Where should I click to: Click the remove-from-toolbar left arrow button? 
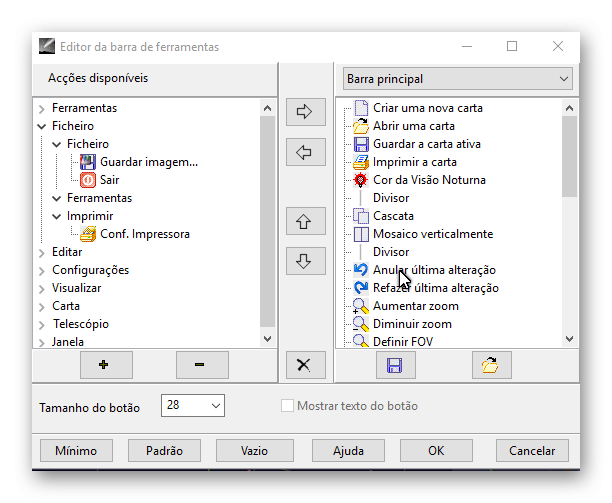(x=306, y=152)
